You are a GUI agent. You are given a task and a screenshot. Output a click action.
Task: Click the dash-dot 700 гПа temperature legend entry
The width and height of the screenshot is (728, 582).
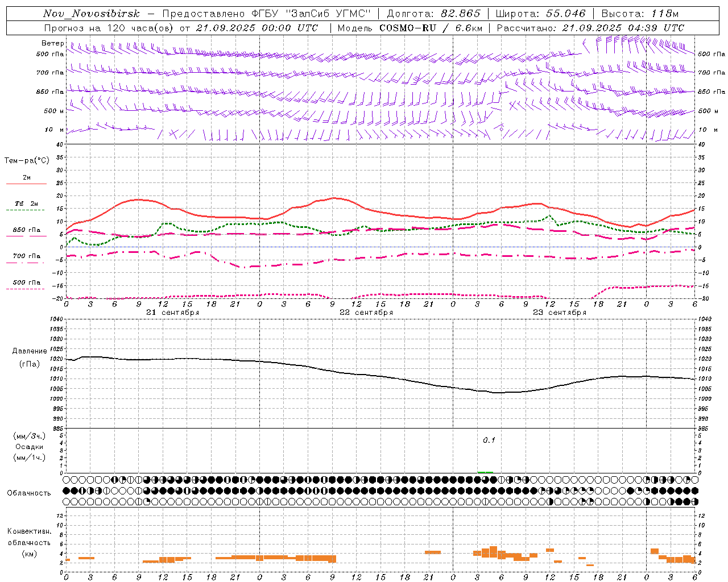[27, 256]
